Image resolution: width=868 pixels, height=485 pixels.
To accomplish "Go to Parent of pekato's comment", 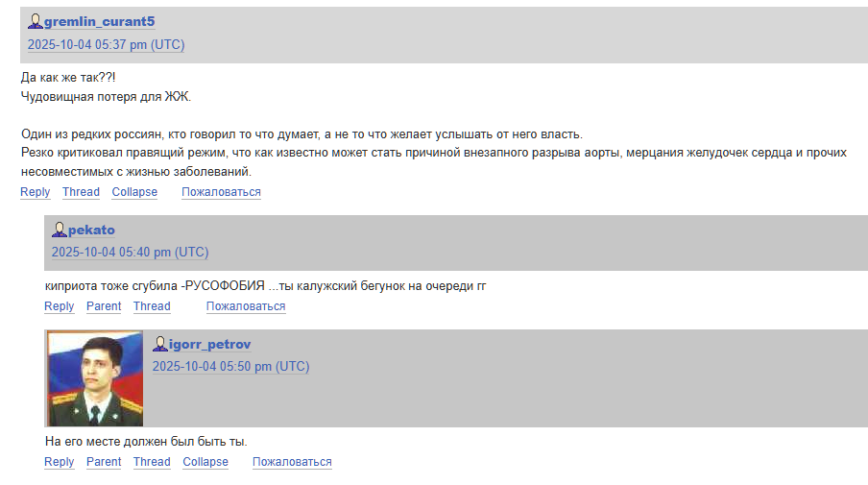I will point(104,306).
